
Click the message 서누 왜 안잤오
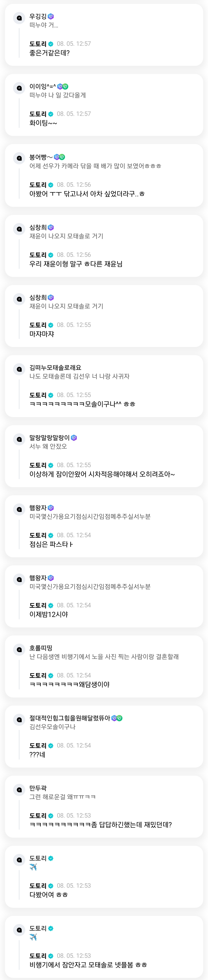pos(48,446)
